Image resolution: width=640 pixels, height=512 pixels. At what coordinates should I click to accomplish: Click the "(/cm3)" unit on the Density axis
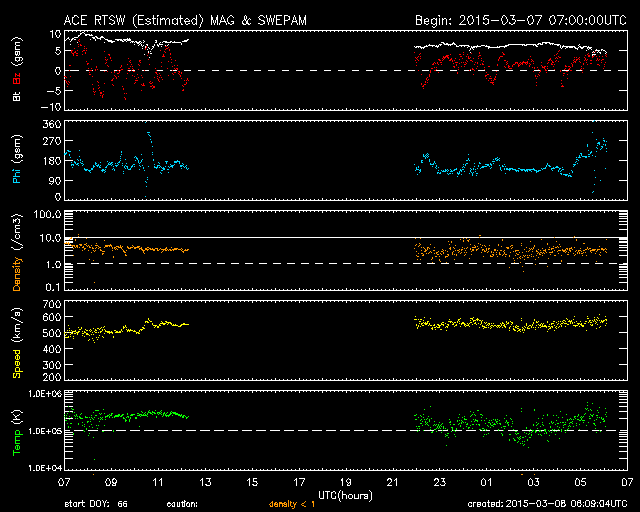coord(16,232)
